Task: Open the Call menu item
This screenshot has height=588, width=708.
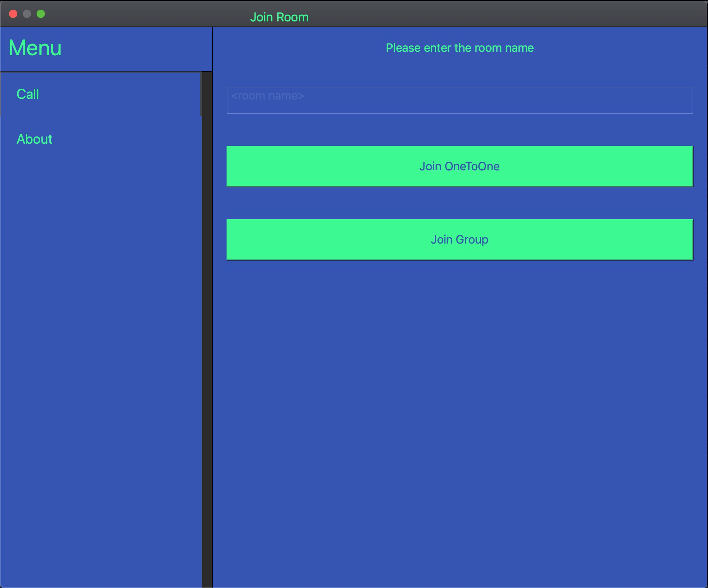Action: (x=28, y=94)
